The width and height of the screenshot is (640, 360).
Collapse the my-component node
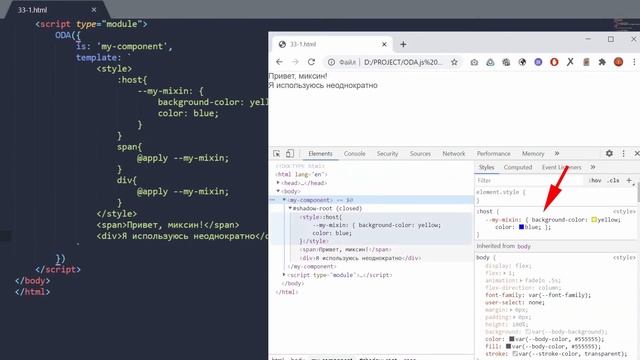tap(284, 200)
